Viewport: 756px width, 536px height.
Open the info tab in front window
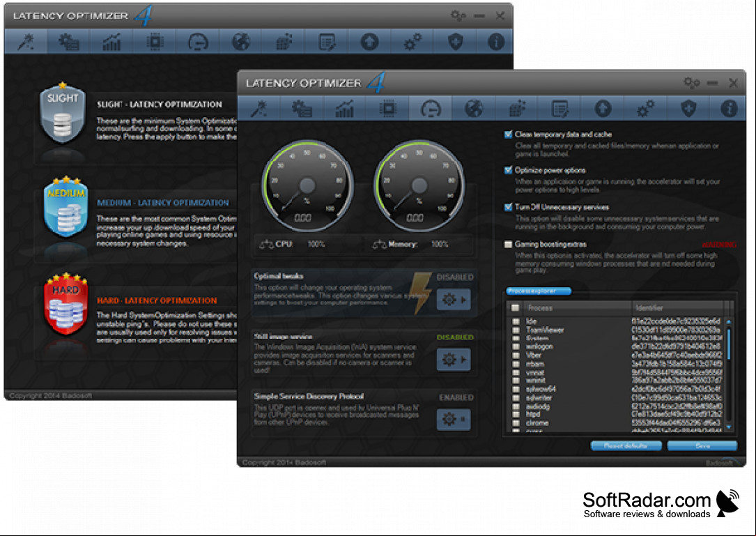coord(729,108)
